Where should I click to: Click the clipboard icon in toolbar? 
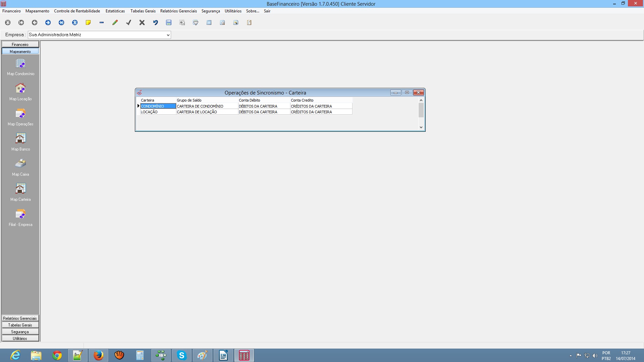(249, 22)
